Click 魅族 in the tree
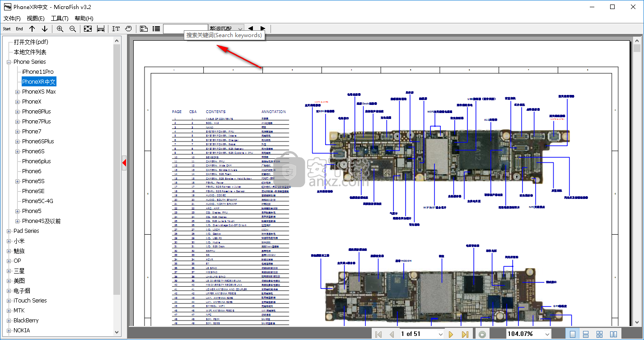The height and width of the screenshot is (340, 644). point(19,251)
